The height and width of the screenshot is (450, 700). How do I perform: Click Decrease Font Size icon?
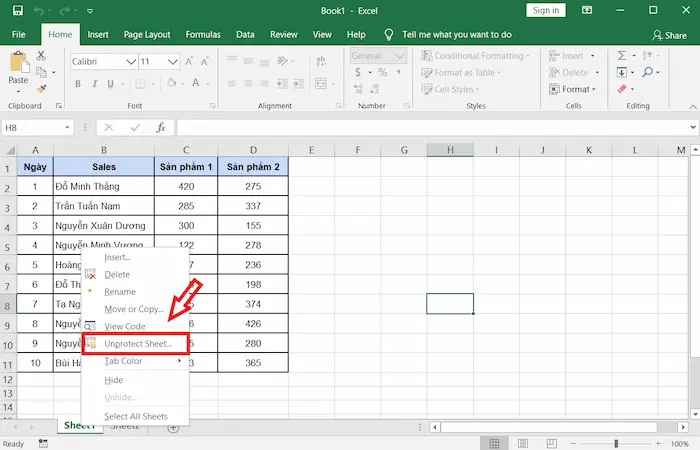(204, 62)
